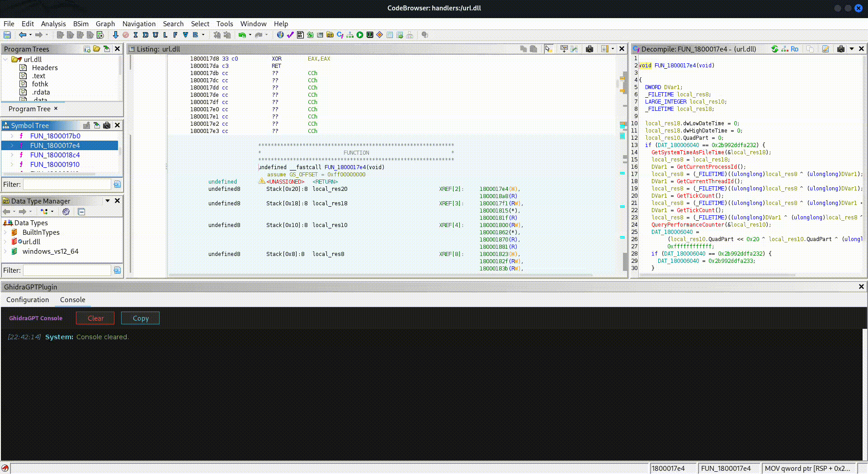The height and width of the screenshot is (474, 868).
Task: Toggle the Bookmark 'B' navigation icon
Action: click(x=195, y=35)
